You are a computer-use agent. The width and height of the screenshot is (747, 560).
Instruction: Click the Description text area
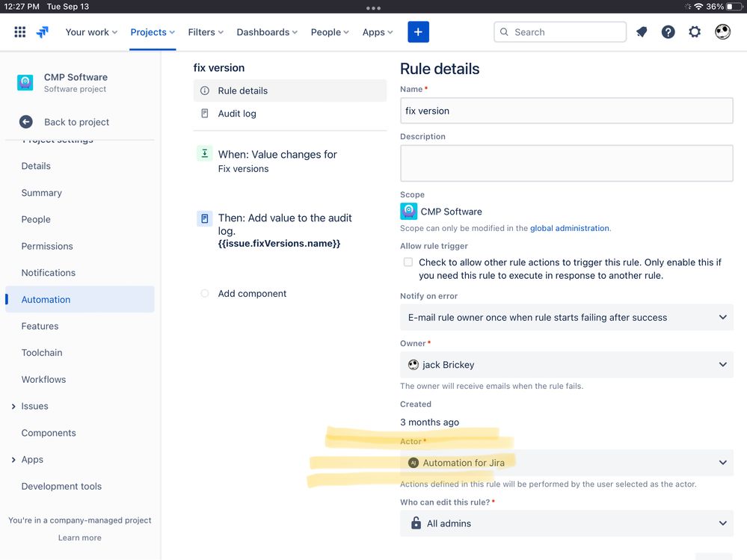(x=567, y=163)
